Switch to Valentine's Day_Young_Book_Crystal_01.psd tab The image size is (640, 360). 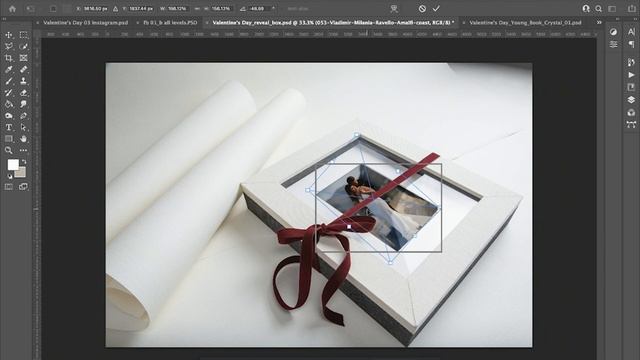tap(525, 23)
